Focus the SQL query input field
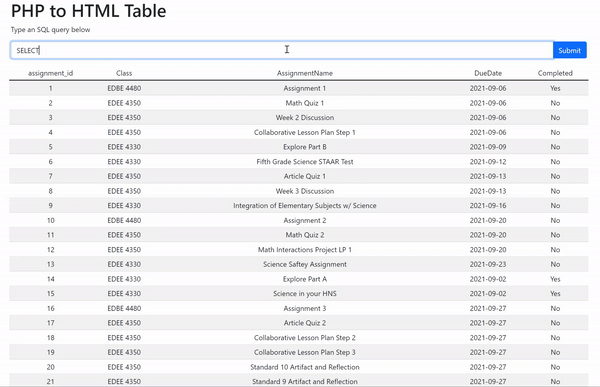600x387 pixels. pos(282,50)
